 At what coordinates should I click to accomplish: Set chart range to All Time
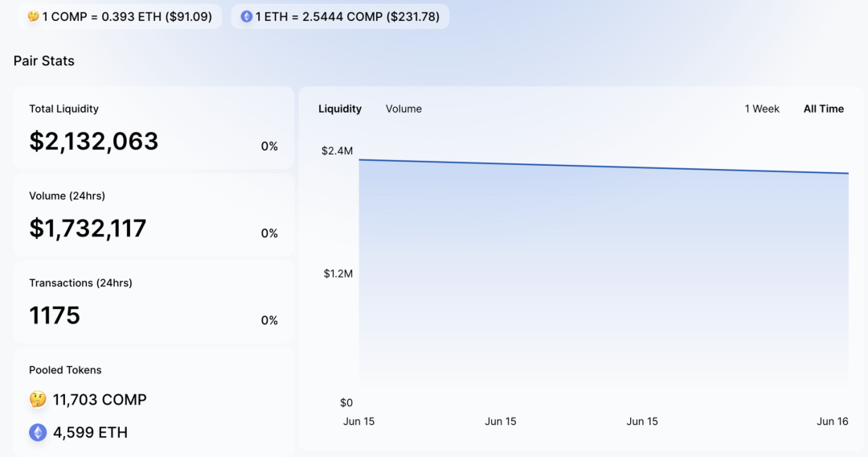point(824,109)
